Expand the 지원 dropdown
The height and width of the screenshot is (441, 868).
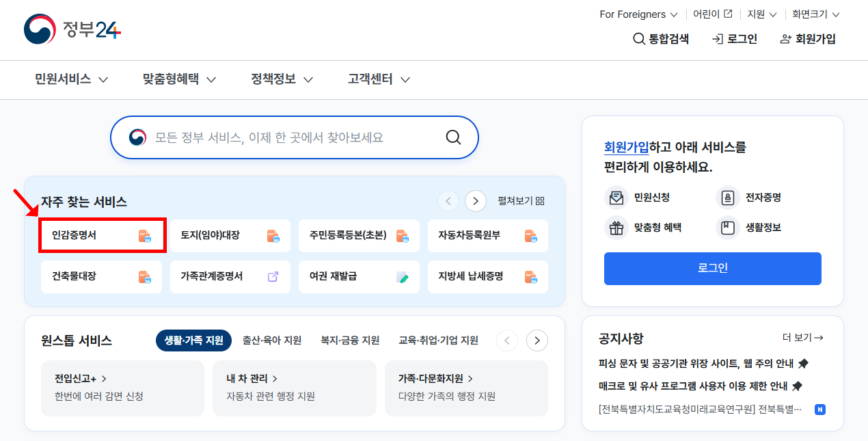(x=762, y=14)
